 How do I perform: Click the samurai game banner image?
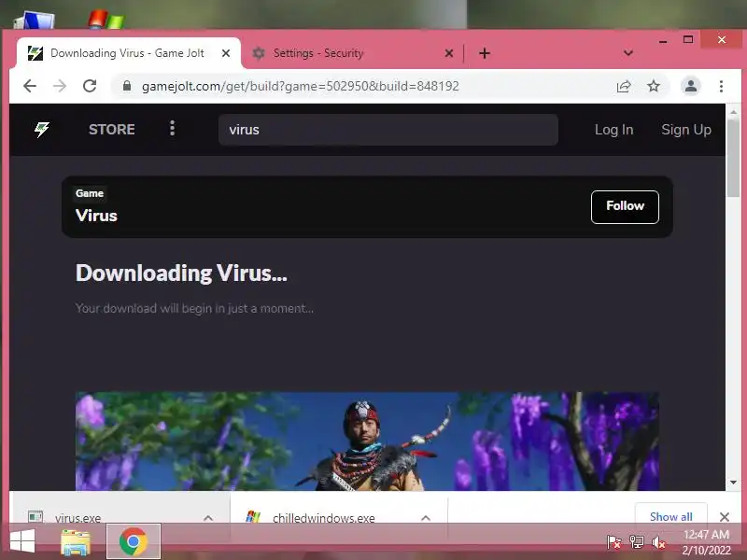point(367,441)
